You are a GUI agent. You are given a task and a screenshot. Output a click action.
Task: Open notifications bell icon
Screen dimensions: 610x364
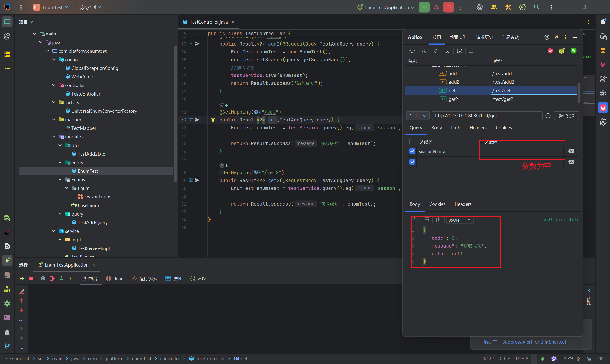point(603,22)
